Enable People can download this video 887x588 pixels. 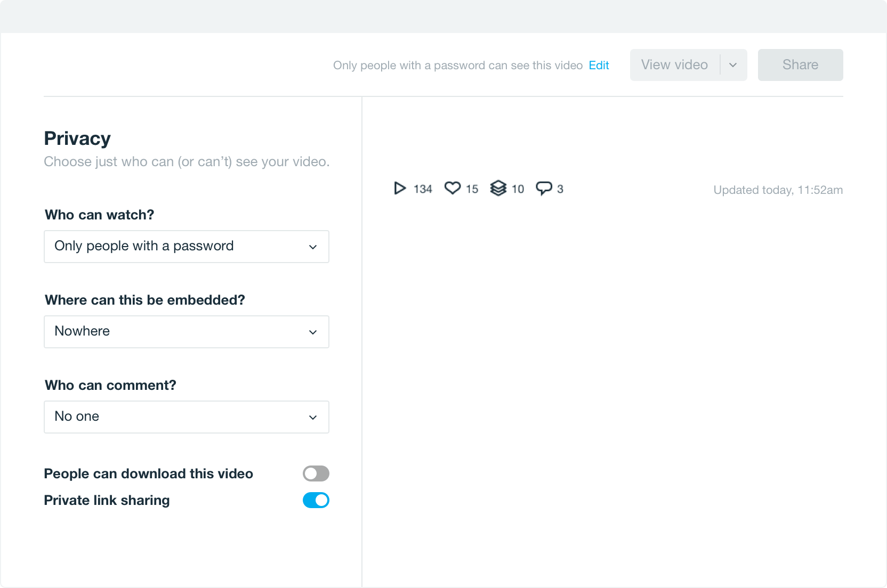(316, 473)
